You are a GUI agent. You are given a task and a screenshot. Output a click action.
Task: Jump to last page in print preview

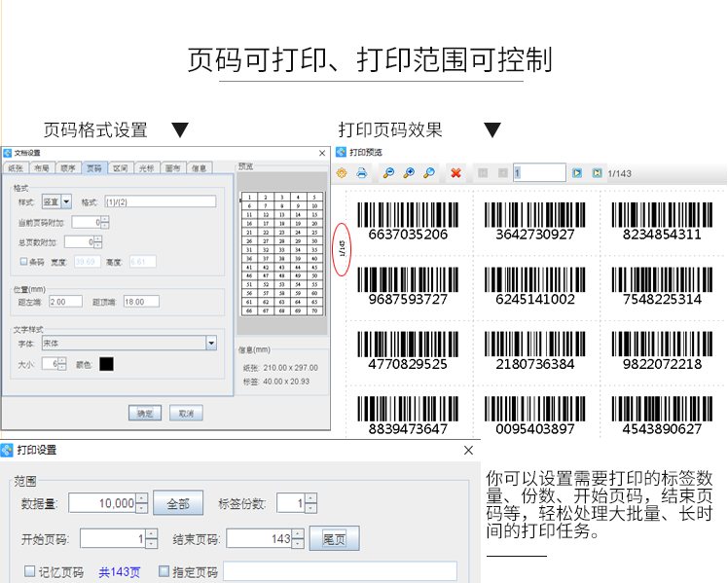596,173
